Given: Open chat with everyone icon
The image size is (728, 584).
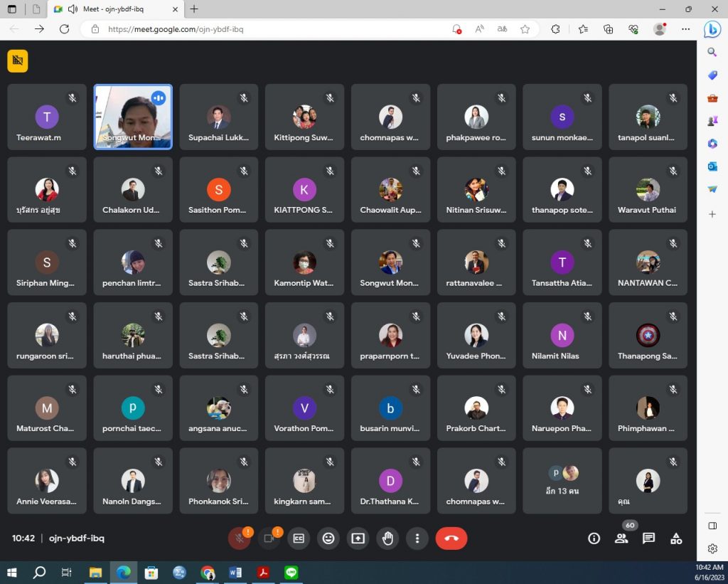Looking at the screenshot, I should click(648, 538).
